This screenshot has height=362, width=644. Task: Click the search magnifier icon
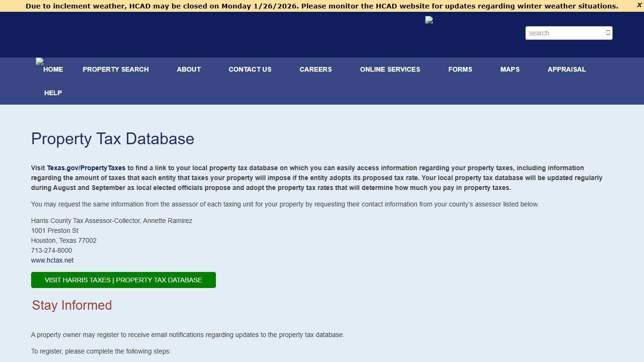[607, 33]
